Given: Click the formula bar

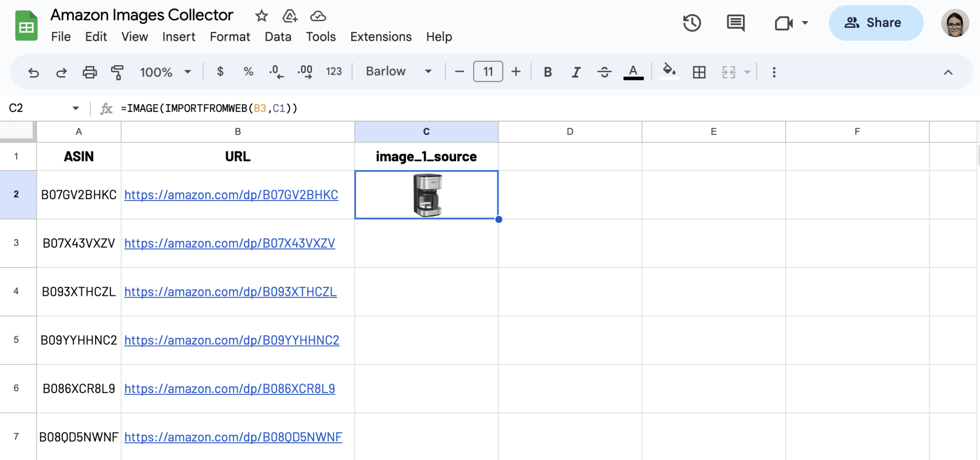Looking at the screenshot, I should click(x=335, y=108).
